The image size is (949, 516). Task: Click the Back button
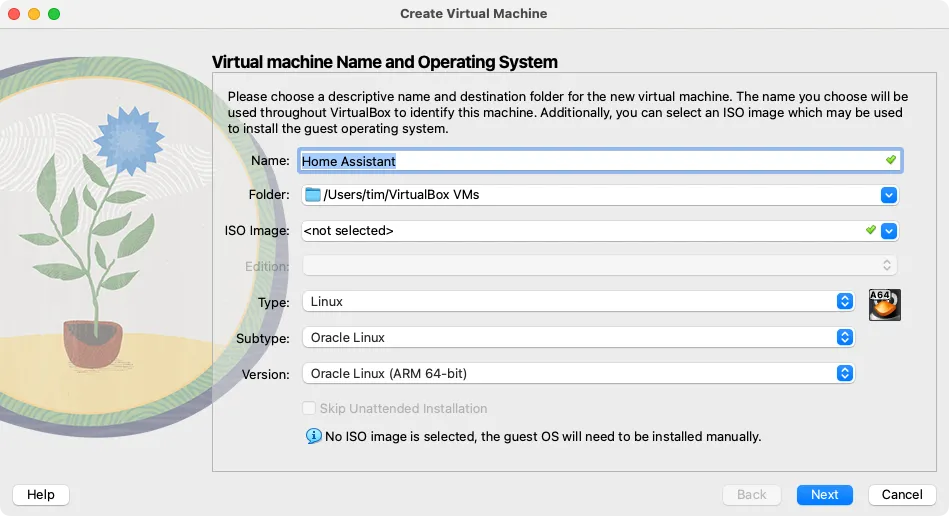click(x=752, y=495)
